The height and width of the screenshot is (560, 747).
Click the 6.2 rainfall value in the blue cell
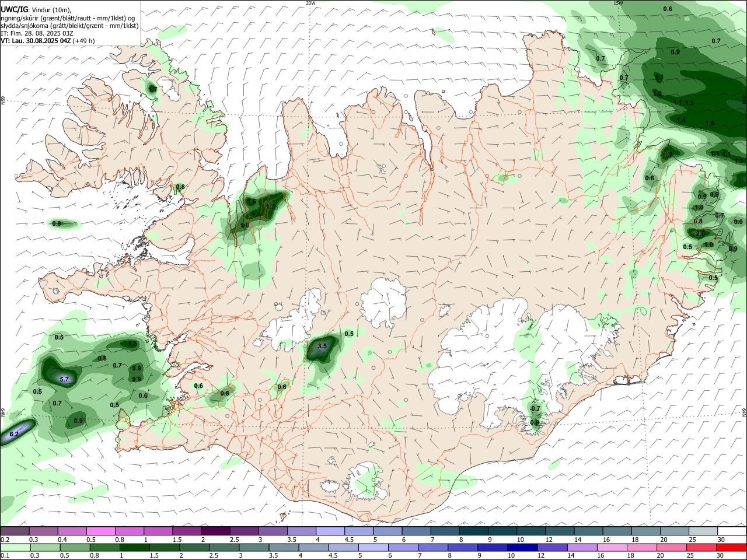pyautogui.click(x=14, y=434)
